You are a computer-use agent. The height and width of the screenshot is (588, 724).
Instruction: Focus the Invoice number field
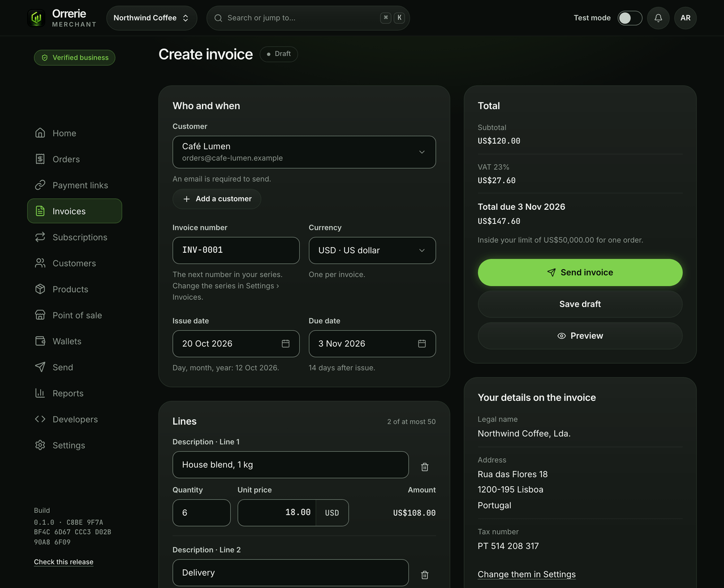[236, 250]
